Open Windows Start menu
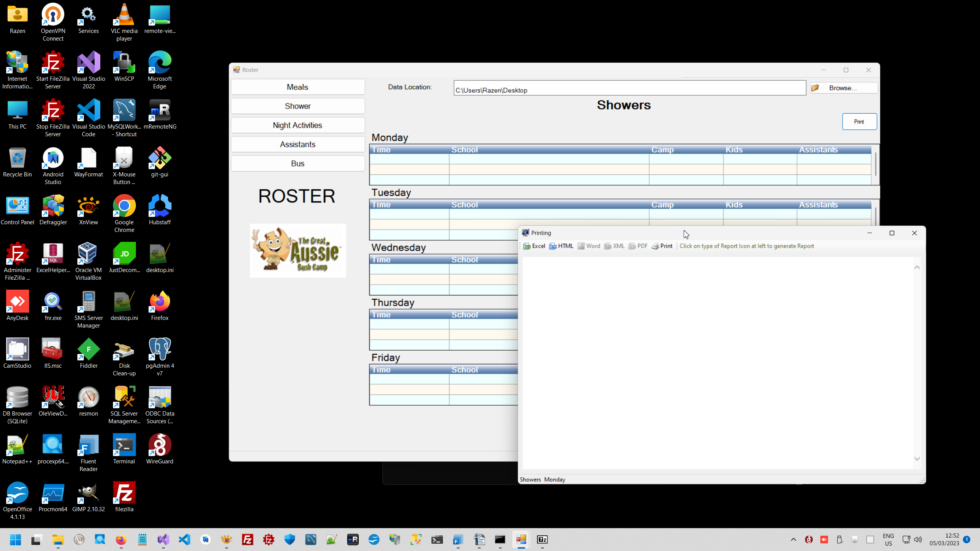This screenshot has height=551, width=980. (15, 540)
